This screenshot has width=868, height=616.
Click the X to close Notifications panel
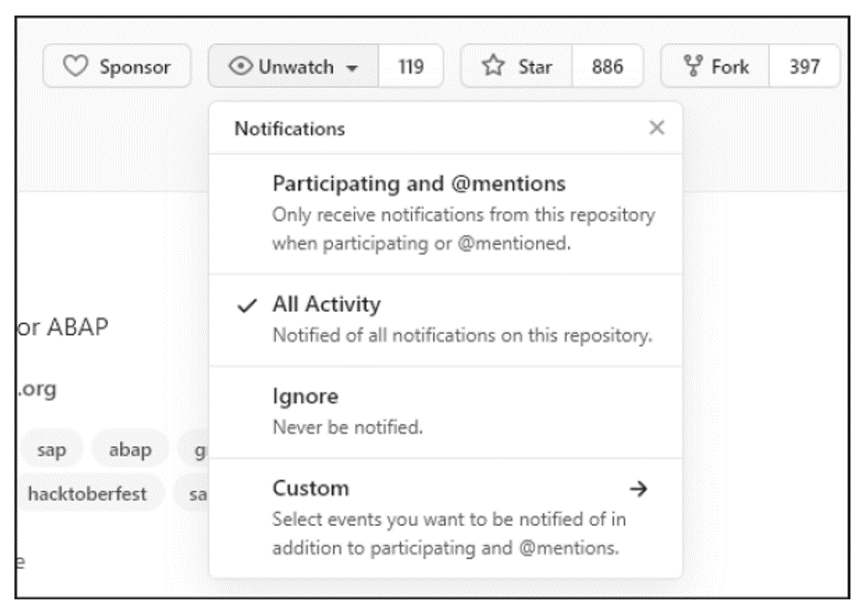[656, 128]
